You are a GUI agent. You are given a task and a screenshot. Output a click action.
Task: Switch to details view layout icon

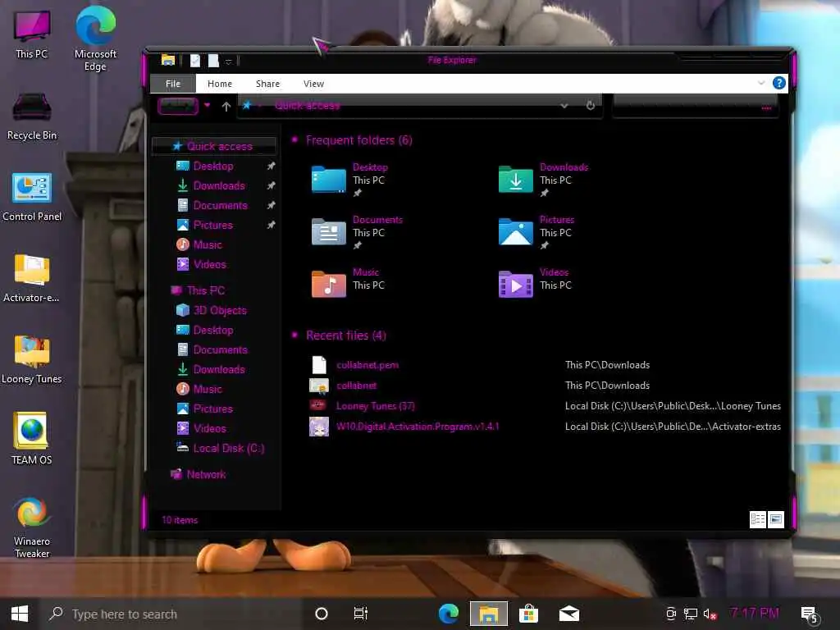tap(757, 519)
